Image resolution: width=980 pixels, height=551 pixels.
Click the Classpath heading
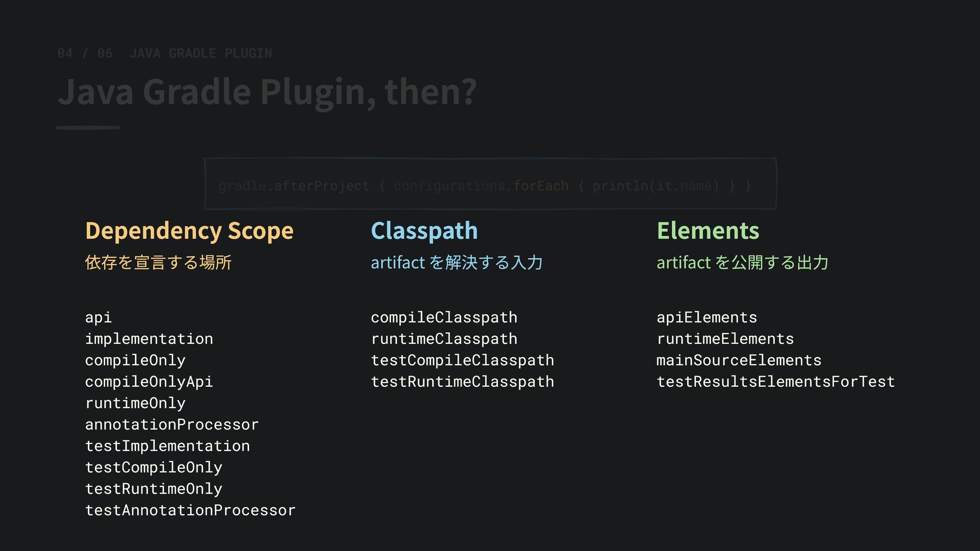pyautogui.click(x=424, y=231)
